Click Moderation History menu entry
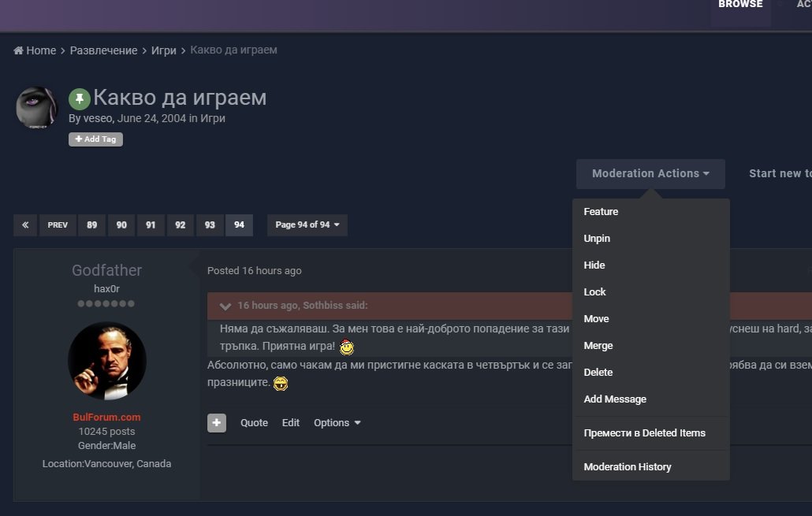The width and height of the screenshot is (812, 516). coord(627,467)
